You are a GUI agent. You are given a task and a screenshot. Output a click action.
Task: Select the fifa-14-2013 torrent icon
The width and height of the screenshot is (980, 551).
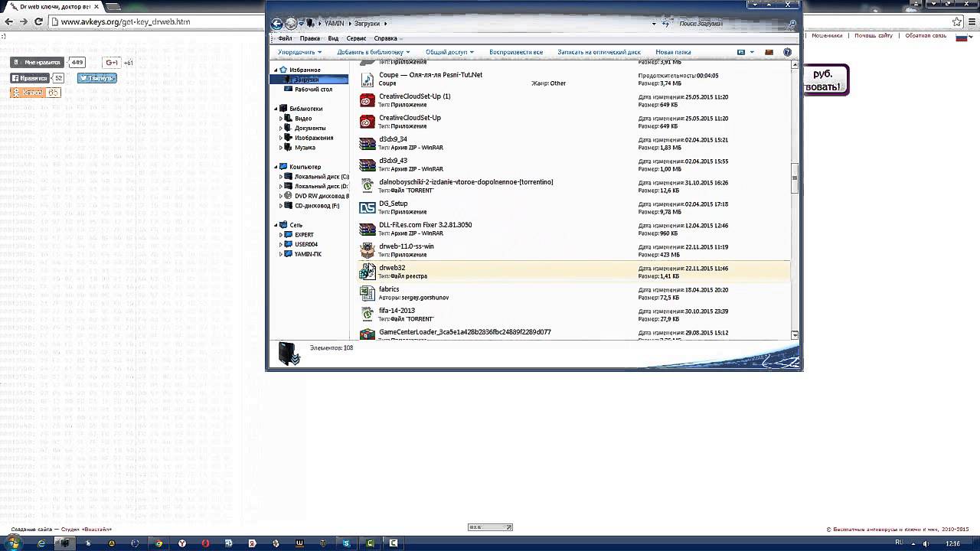tap(367, 315)
